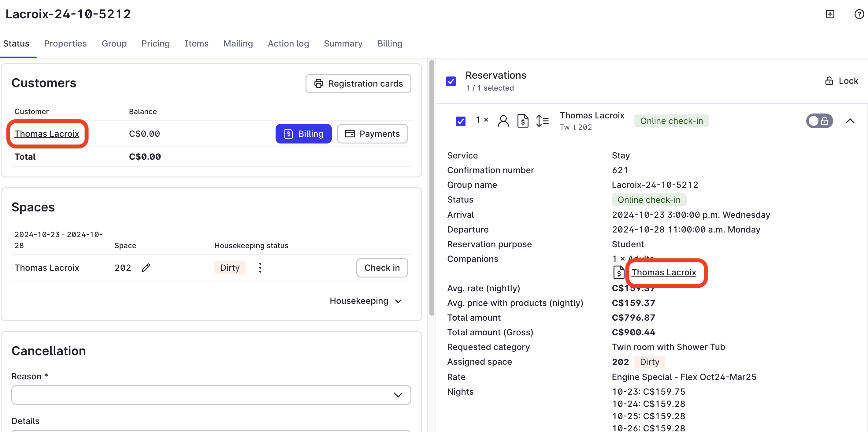
Task: Click the pencil icon next to space 202
Action: pyautogui.click(x=146, y=268)
